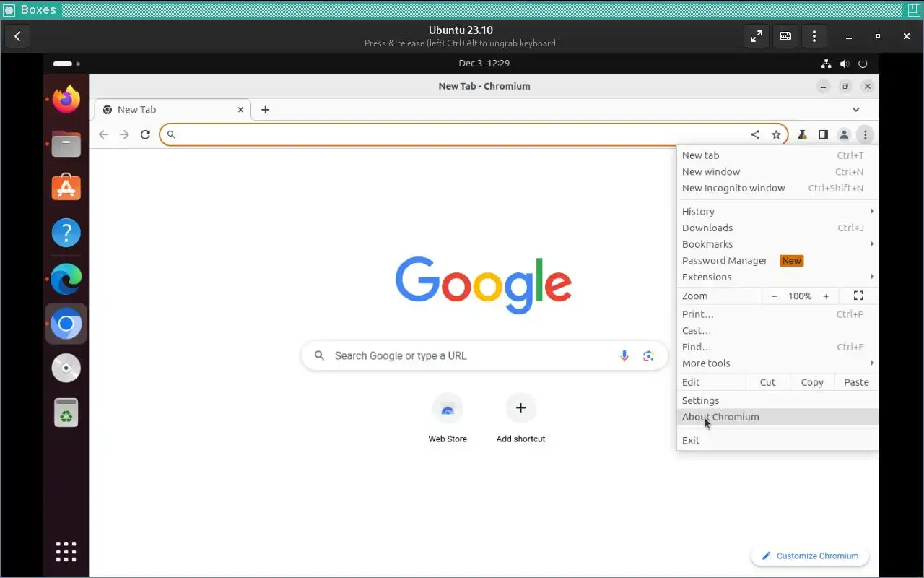Open Chrome Labs flask icon
Viewport: 924px width, 578px height.
coord(802,134)
